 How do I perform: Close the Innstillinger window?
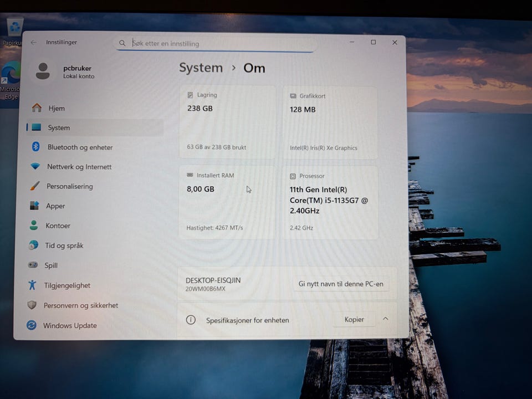click(395, 43)
